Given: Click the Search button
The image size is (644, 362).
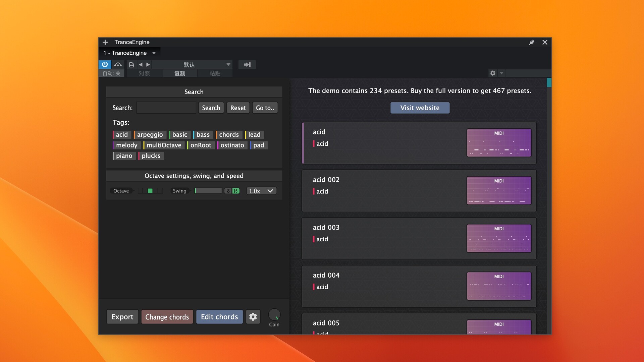Looking at the screenshot, I should (x=211, y=108).
